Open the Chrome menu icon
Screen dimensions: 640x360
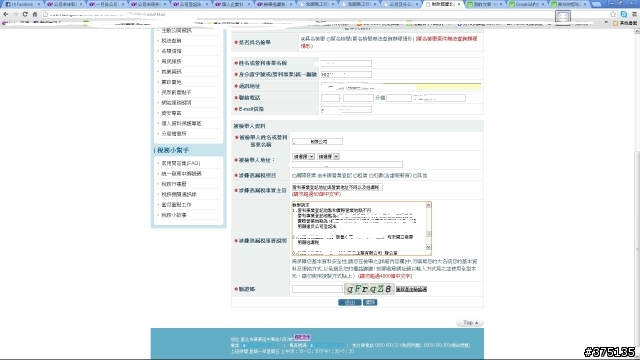click(x=634, y=14)
